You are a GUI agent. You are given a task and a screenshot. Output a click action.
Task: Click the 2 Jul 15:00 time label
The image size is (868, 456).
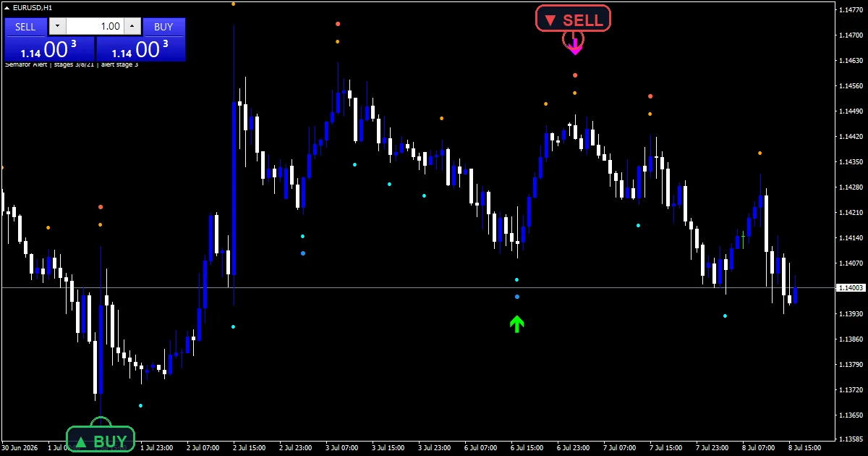coord(250,448)
